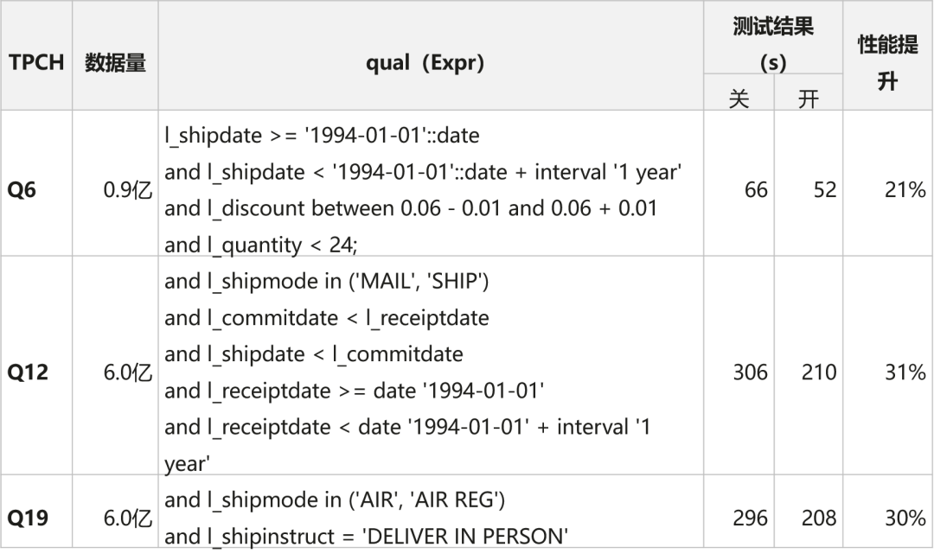Screen dimensions: 934x560
Task: Select the 性能提升 column header
Action: pyautogui.click(x=888, y=63)
